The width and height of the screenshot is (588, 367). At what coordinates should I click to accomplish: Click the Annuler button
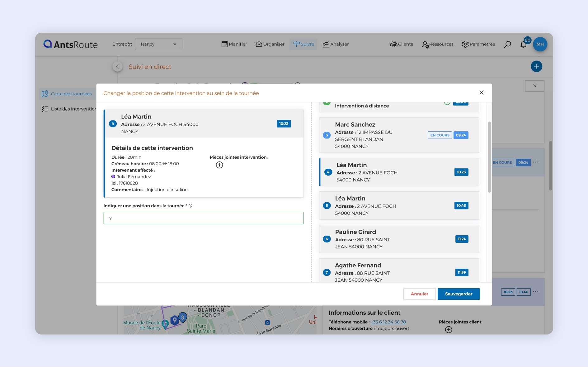[419, 294]
